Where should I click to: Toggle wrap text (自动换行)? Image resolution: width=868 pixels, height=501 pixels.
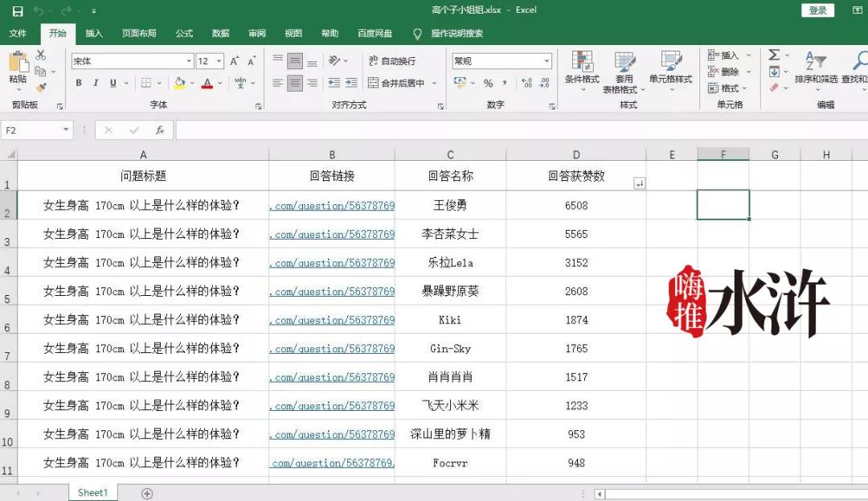coord(392,61)
